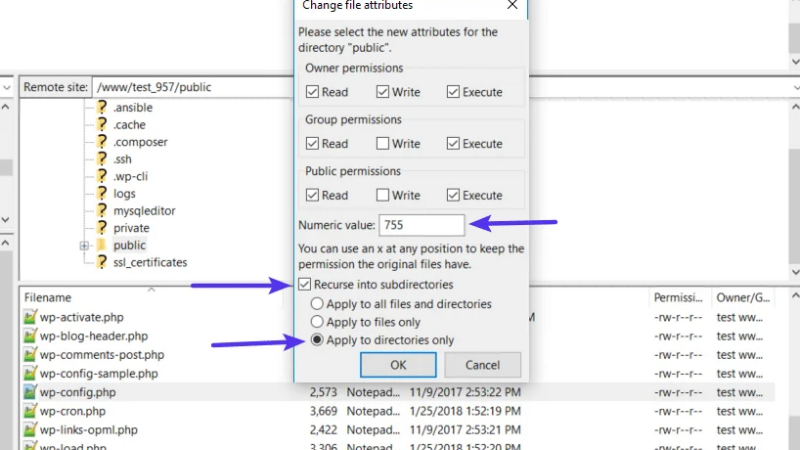Select wp-comments-post.php filename
Viewport: 800px width, 450px height.
click(102, 355)
